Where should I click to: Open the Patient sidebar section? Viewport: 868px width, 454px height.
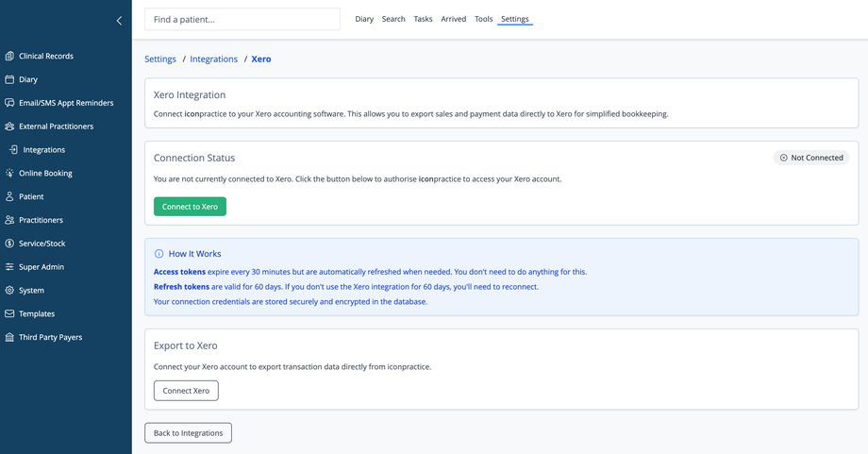[31, 196]
